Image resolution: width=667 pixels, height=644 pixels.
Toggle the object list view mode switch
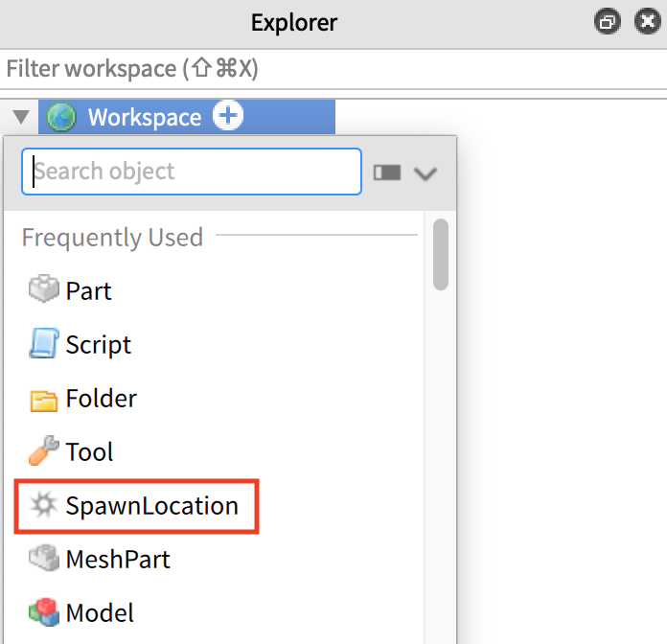(x=387, y=172)
